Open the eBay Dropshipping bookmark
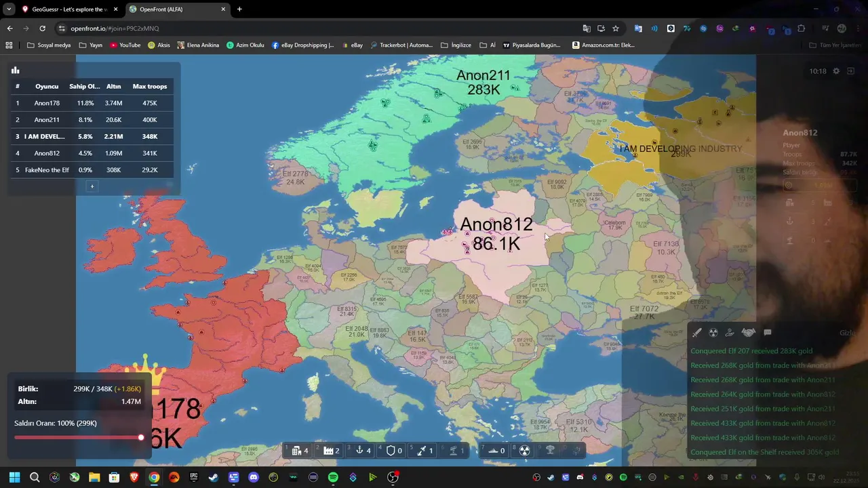Image resolution: width=868 pixels, height=488 pixels. pos(302,45)
